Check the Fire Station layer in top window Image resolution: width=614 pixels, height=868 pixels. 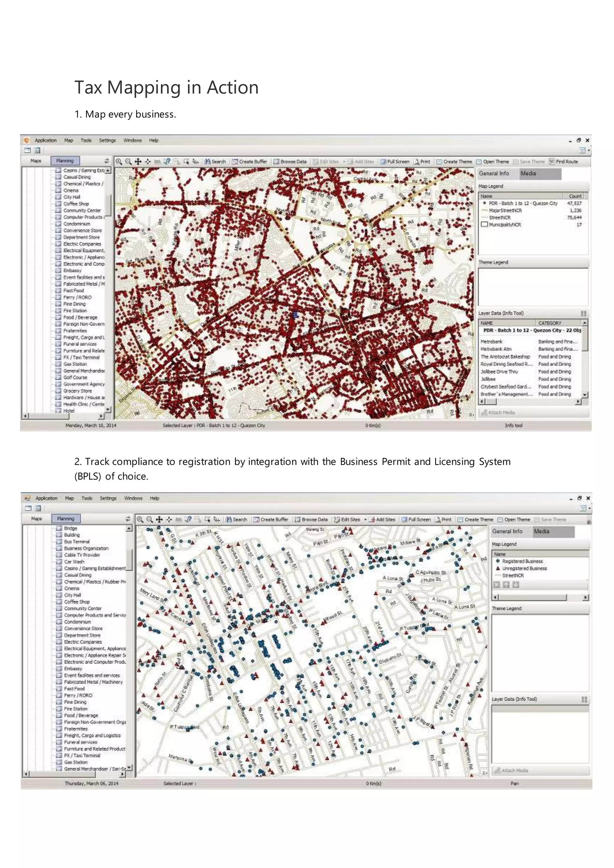[58, 311]
